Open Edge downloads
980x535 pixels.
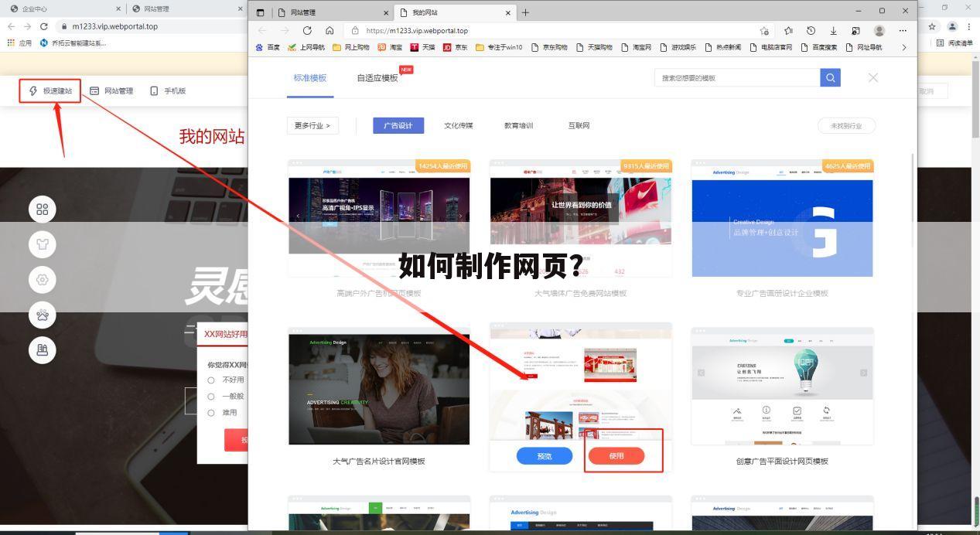(833, 31)
